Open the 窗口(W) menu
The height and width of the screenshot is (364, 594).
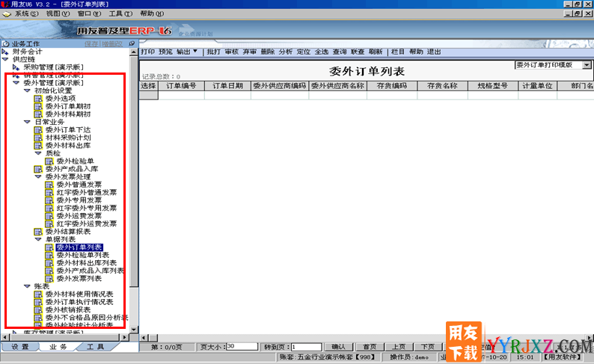point(90,13)
